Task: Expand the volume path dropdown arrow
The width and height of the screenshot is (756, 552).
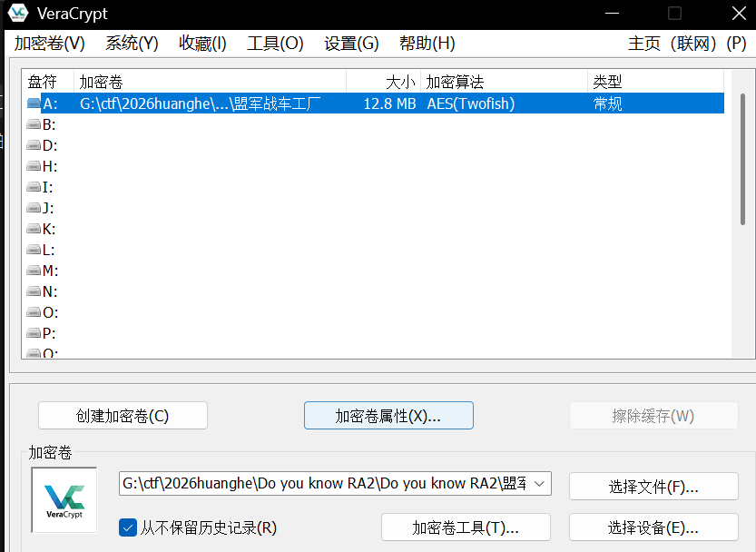Action: point(539,484)
